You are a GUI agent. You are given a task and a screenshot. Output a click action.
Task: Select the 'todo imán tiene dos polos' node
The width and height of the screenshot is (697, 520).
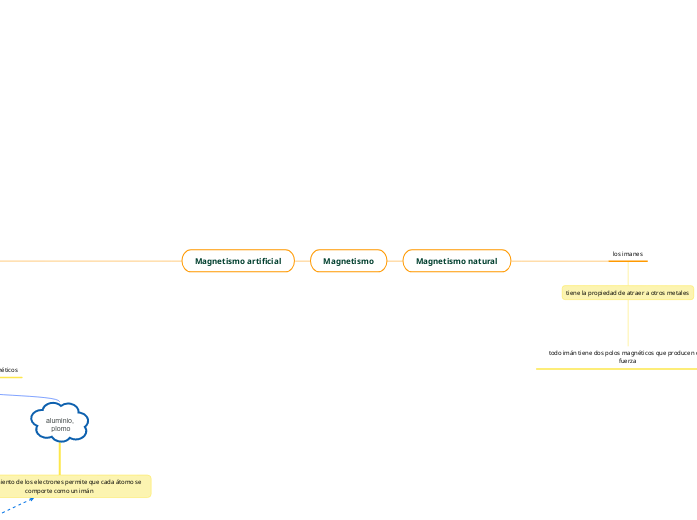(x=620, y=356)
